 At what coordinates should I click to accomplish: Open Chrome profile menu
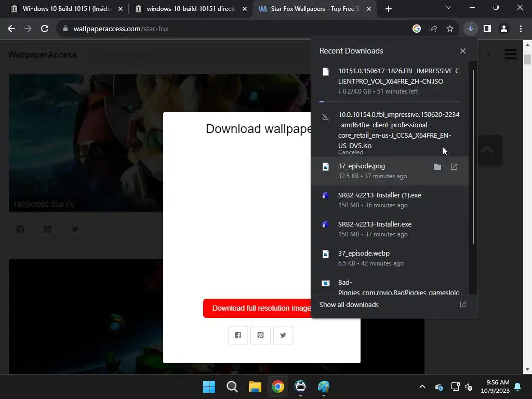[x=504, y=29]
